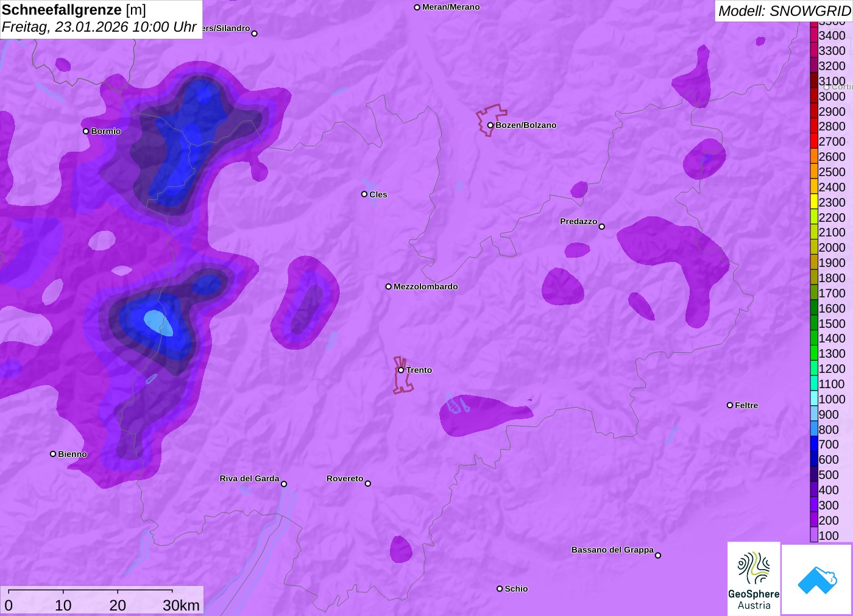Click the Mezzolombardo label text
Viewport: 853px width, 616px height.
[x=426, y=286]
